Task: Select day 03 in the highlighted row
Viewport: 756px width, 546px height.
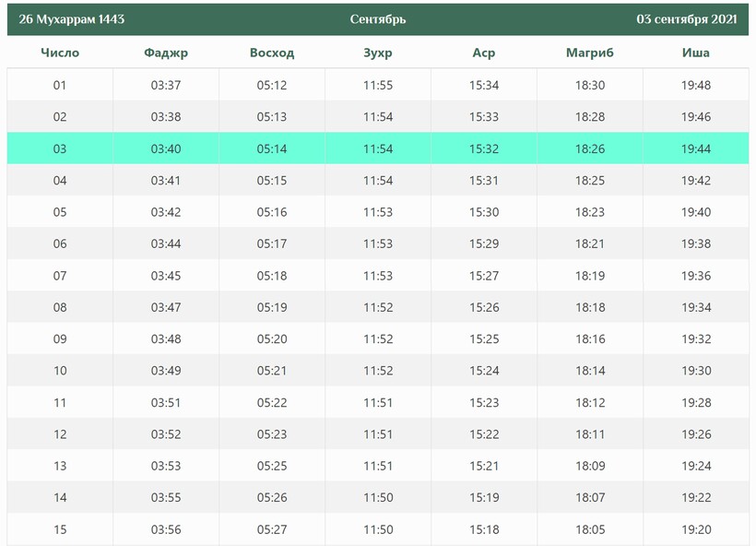Action: [x=60, y=148]
